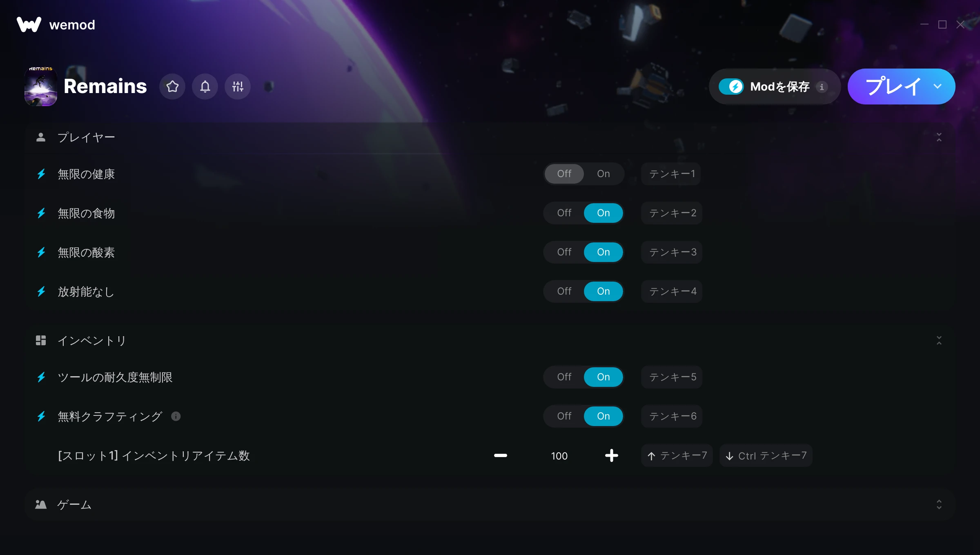This screenshot has height=555, width=980.
Task: Turn Off 無限の食物
Action: coord(564,213)
